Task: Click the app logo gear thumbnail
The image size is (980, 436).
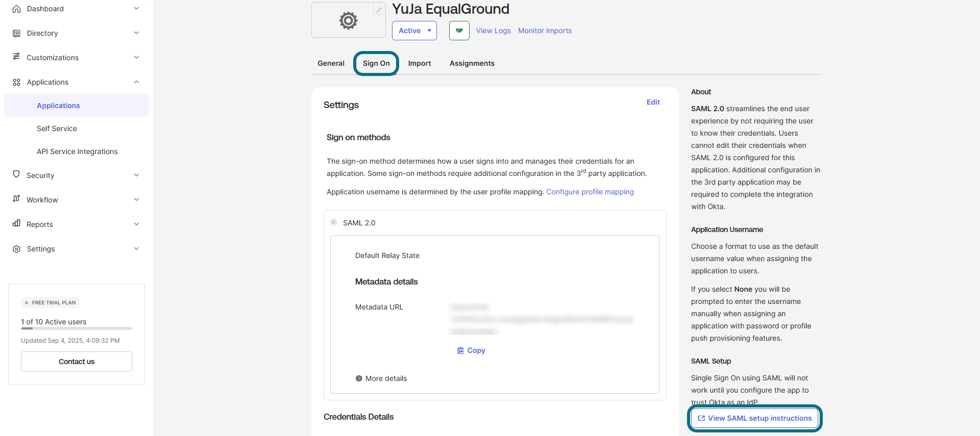Action: pos(348,20)
